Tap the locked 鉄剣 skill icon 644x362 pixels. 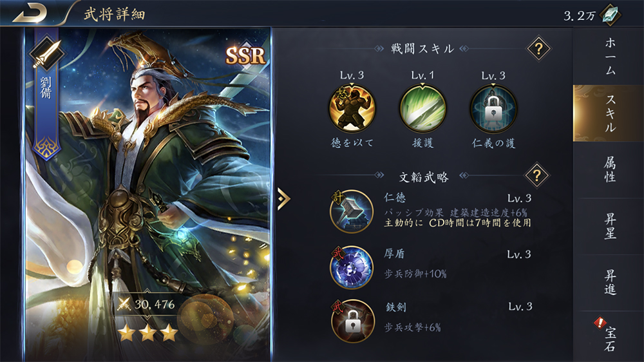click(x=352, y=321)
